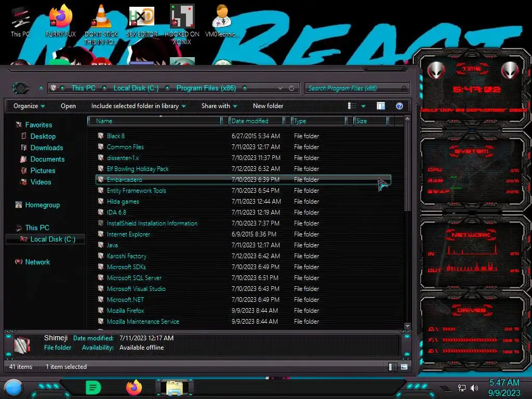
Task: Select Entity Framework Tools folder
Action: pyautogui.click(x=243, y=191)
